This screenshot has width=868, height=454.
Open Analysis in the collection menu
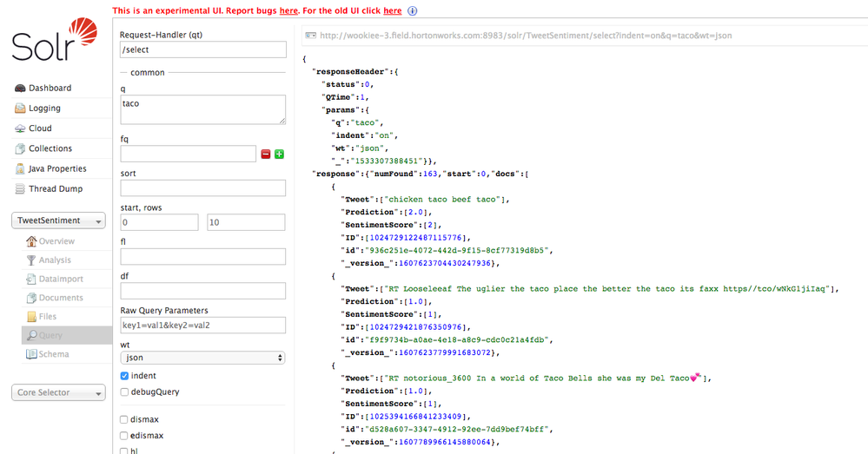(x=54, y=260)
